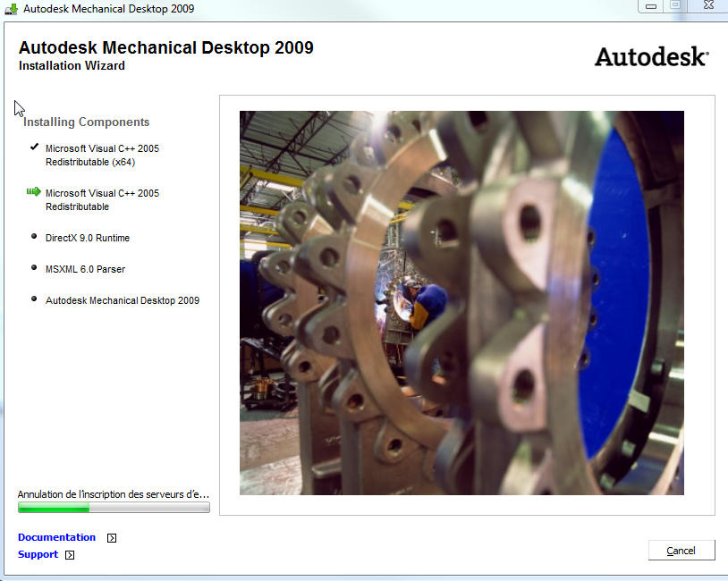This screenshot has height=581, width=728.
Task: Click the bullet next to MSXML 6.0 Parser
Action: click(x=34, y=267)
